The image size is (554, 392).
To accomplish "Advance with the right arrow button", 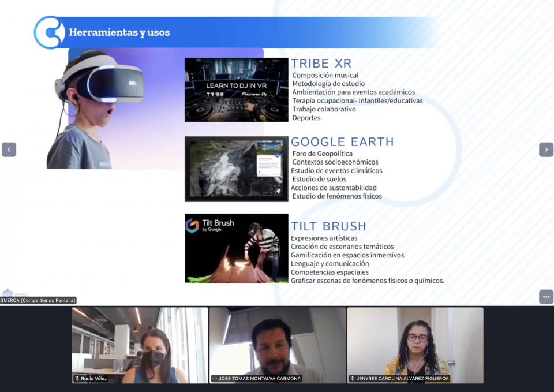I will (546, 150).
